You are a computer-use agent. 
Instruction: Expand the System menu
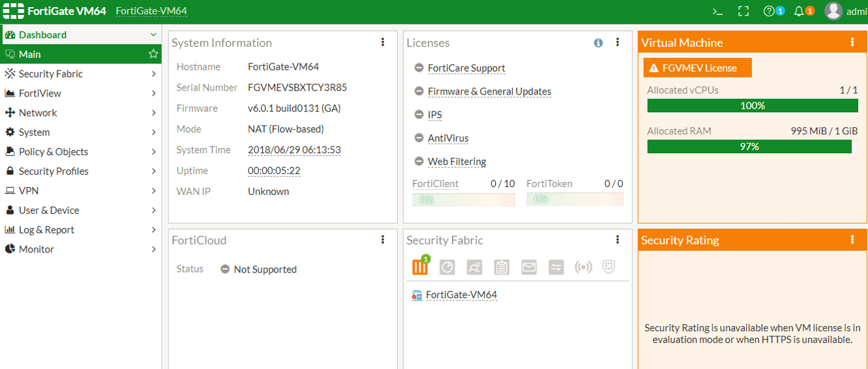81,132
